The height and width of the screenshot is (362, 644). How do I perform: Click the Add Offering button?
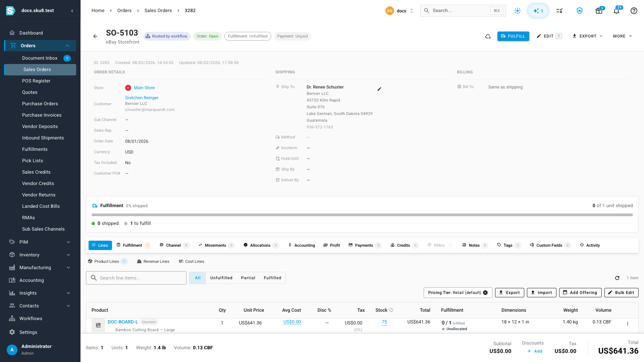click(580, 293)
